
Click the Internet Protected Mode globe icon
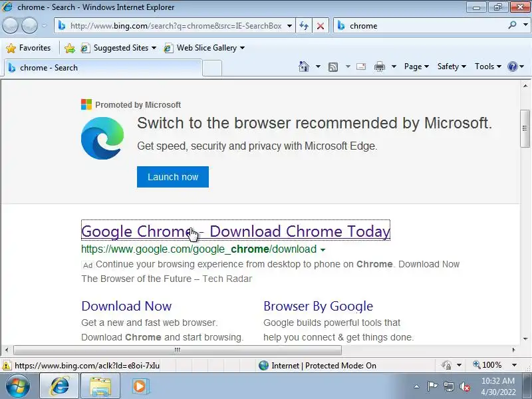(x=263, y=365)
